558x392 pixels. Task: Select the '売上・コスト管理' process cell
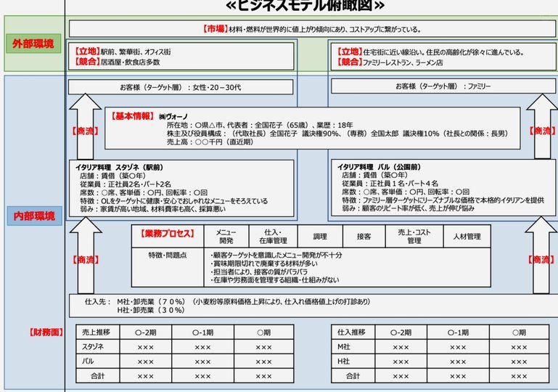pyautogui.click(x=414, y=236)
